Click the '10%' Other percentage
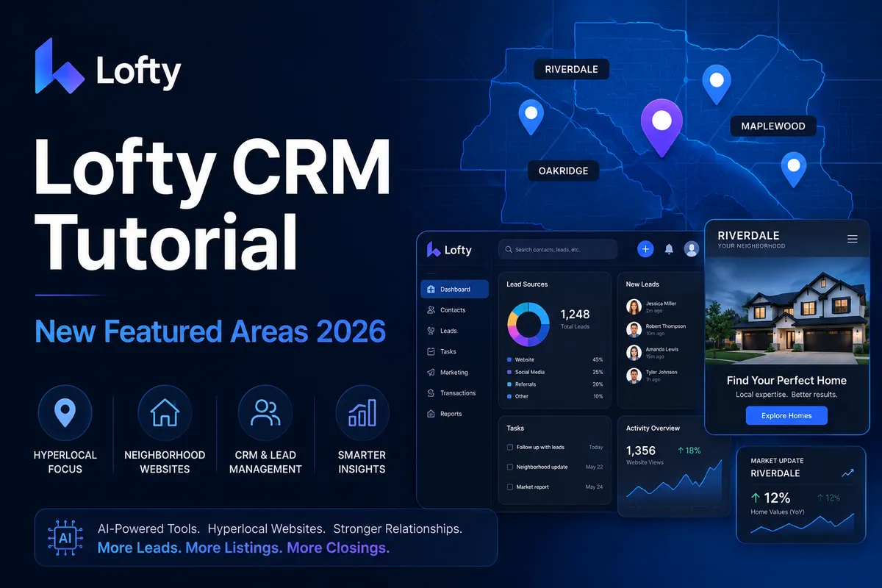The height and width of the screenshot is (588, 882). click(598, 396)
